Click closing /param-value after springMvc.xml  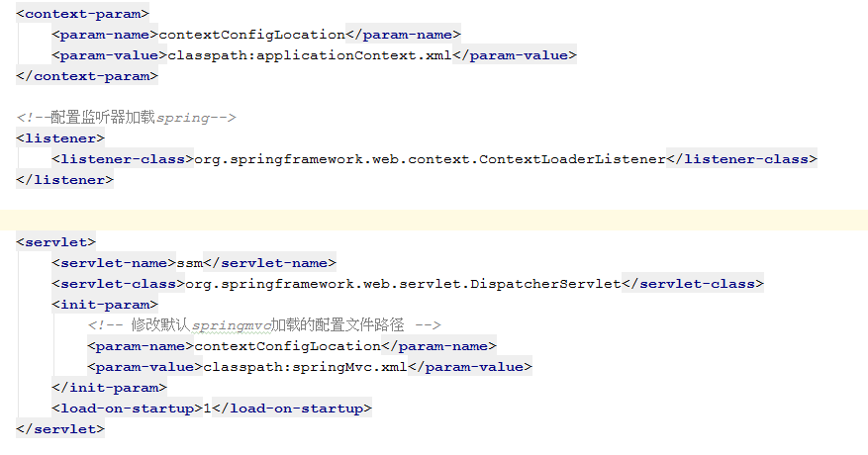pos(470,366)
